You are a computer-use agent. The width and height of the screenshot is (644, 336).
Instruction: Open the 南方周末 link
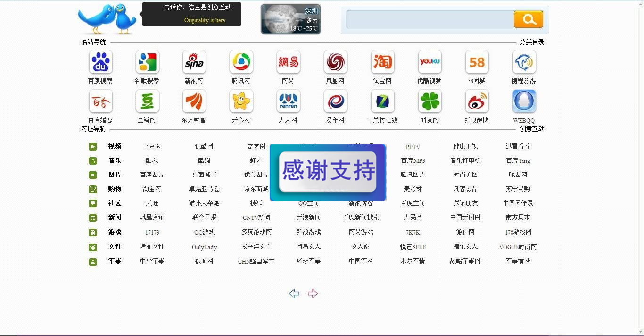click(518, 218)
